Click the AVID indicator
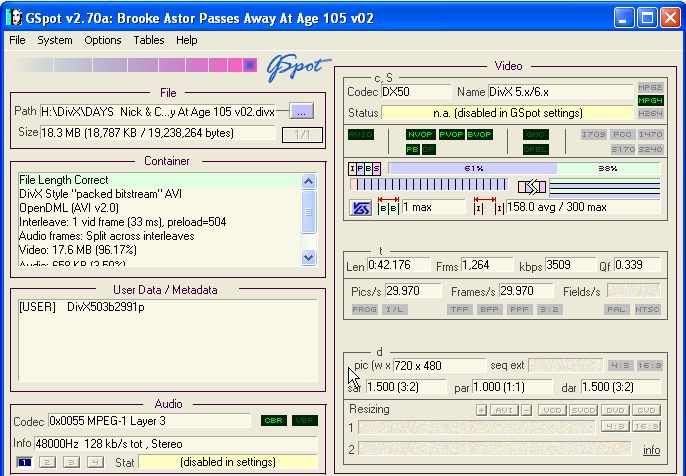This screenshot has width=686, height=476. (x=361, y=135)
